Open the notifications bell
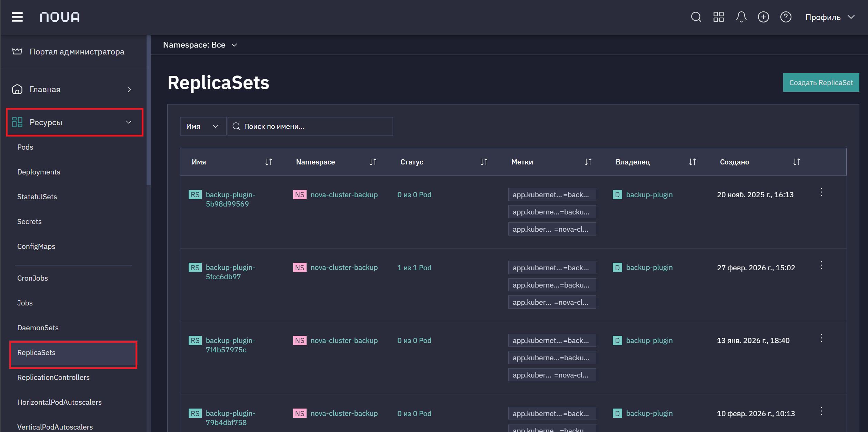The width and height of the screenshot is (868, 432). 741,17
